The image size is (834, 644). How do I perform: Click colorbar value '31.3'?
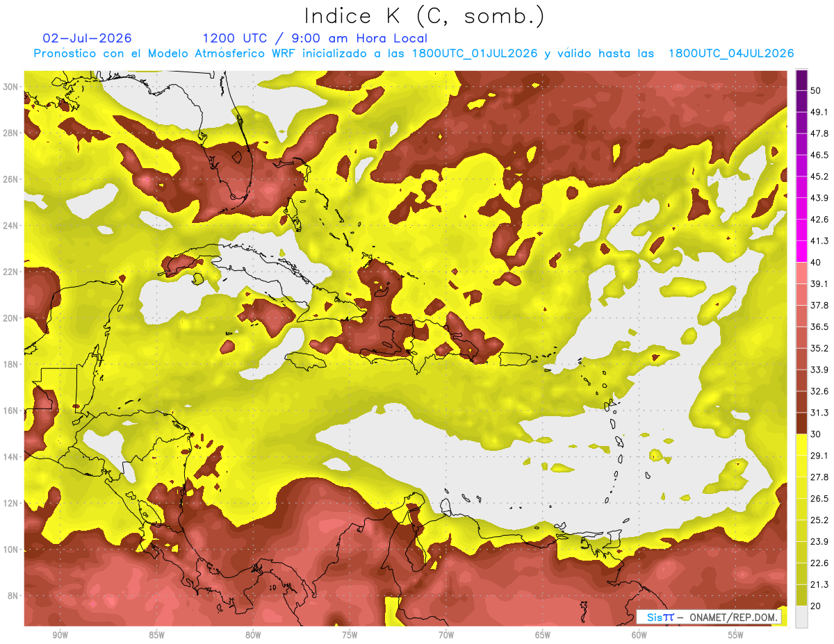[819, 413]
